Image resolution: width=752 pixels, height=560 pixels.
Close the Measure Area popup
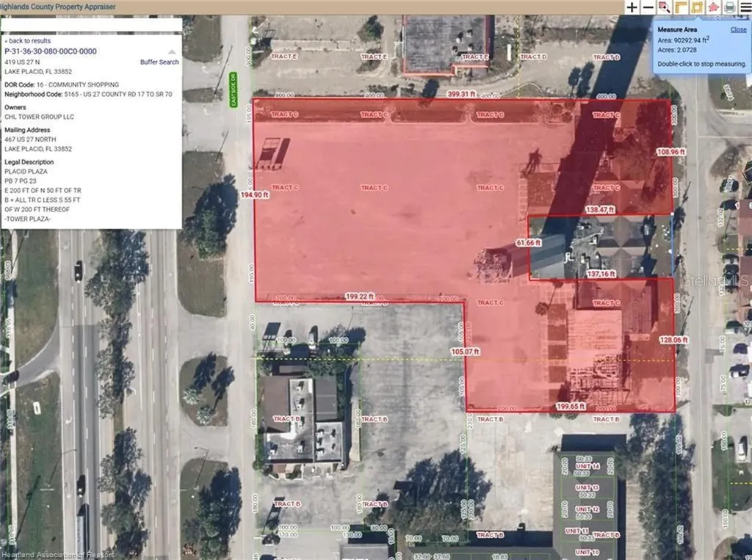point(738,29)
